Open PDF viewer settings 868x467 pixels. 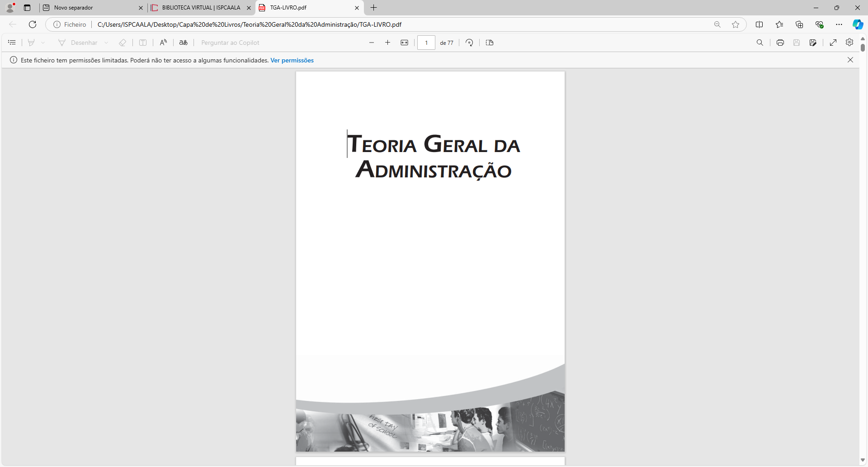point(849,42)
